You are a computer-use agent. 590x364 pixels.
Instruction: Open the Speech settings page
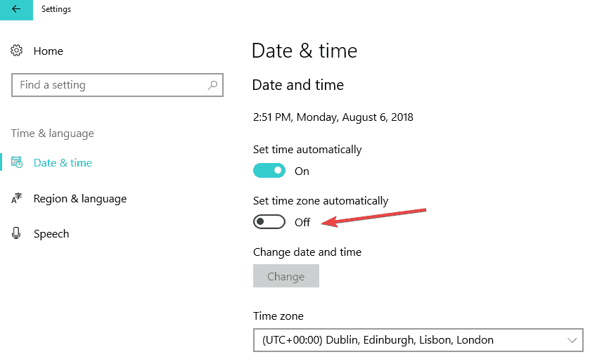51,233
